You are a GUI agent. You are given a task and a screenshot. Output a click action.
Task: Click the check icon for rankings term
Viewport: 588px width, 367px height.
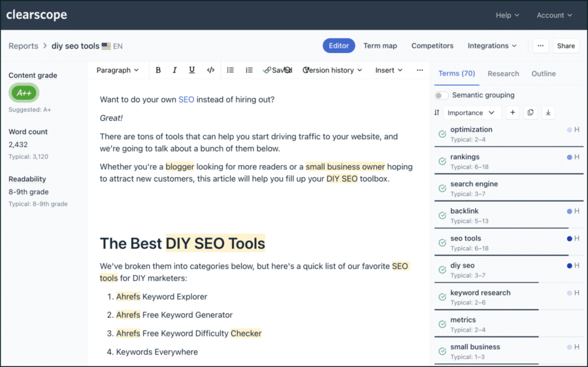pos(442,161)
